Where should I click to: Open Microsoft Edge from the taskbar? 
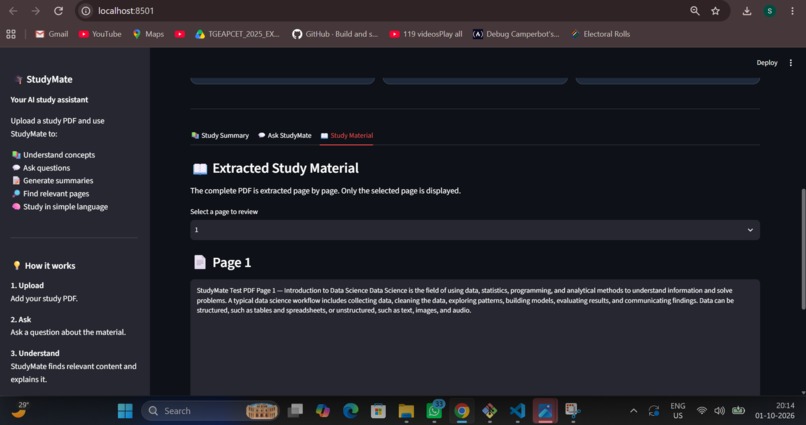coord(351,411)
